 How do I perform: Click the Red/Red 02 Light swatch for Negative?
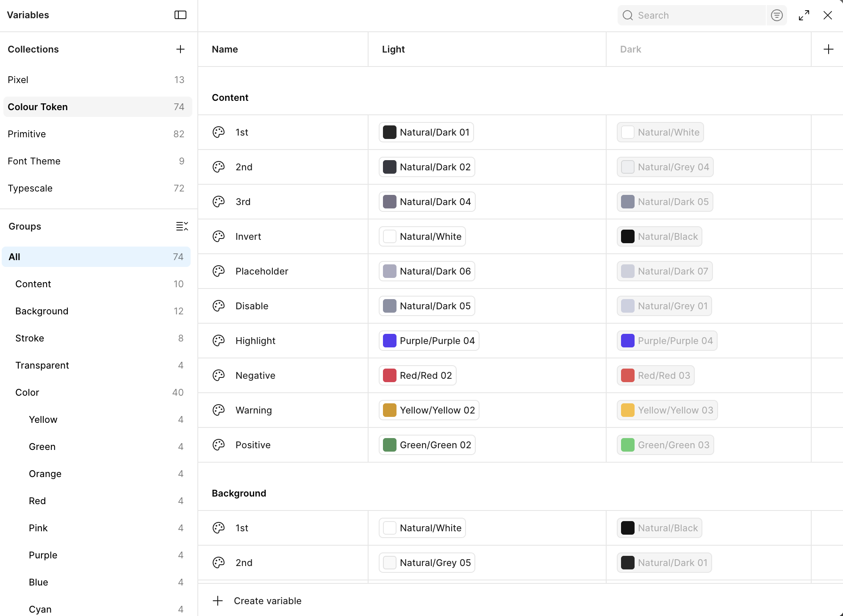coord(390,375)
